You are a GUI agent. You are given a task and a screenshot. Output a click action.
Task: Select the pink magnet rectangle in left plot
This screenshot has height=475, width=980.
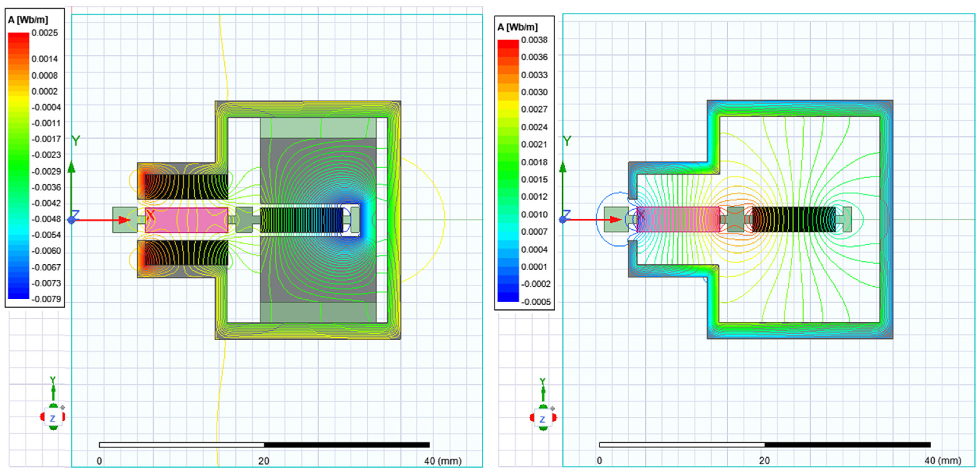(186, 220)
